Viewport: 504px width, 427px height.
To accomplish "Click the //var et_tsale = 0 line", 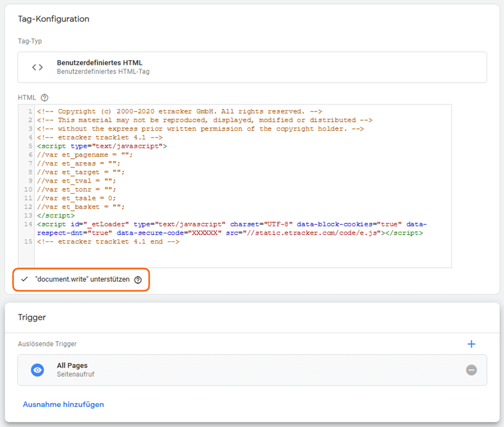I will (76, 198).
